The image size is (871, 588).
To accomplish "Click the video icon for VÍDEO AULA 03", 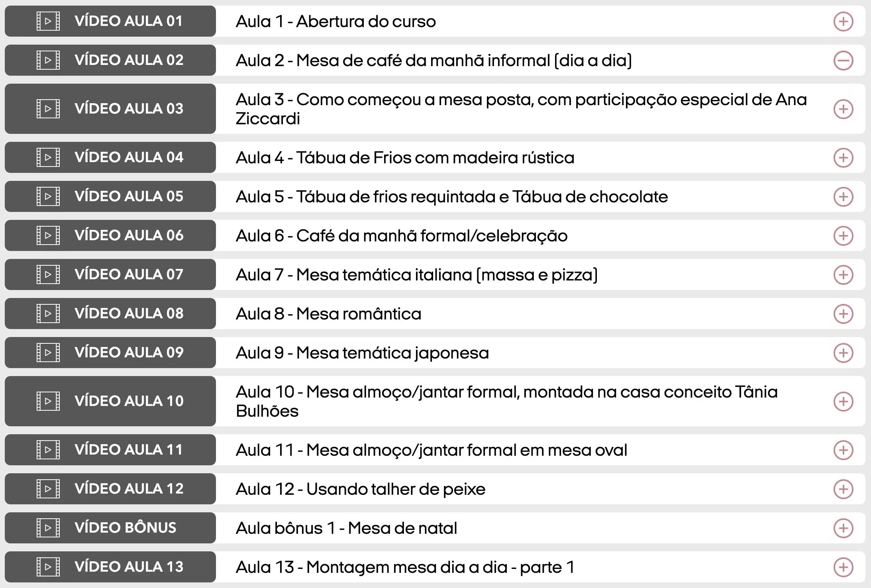I will tap(48, 109).
